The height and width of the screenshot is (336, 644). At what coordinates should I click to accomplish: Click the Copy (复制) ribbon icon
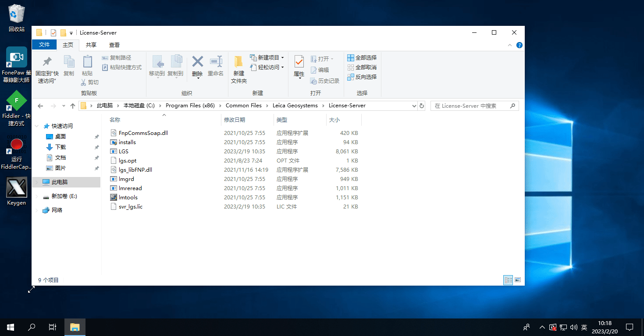[x=69, y=62]
